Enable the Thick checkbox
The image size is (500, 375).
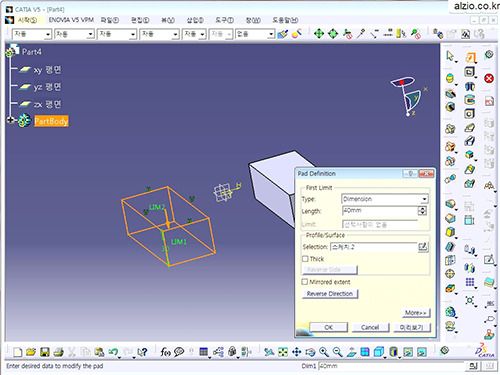pos(305,259)
